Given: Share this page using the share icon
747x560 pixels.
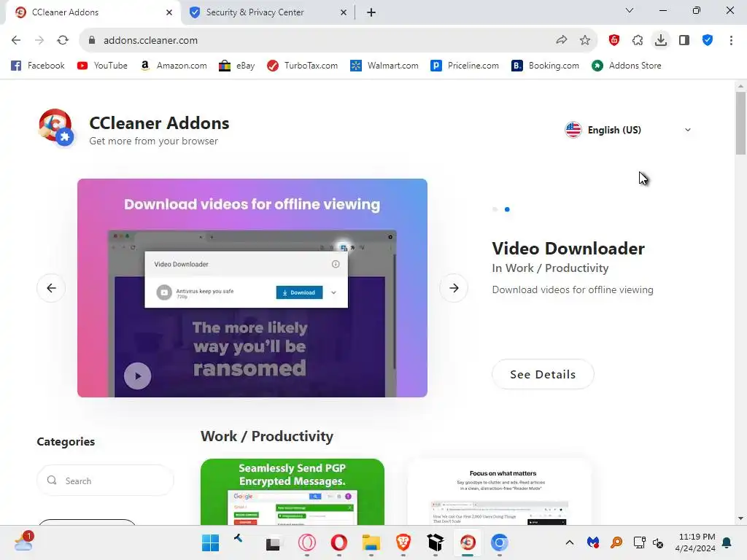Looking at the screenshot, I should tap(562, 41).
